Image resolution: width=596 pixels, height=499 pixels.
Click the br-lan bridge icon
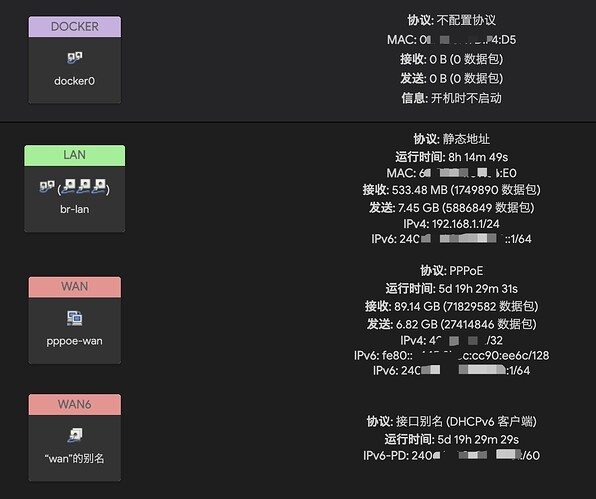click(47, 186)
